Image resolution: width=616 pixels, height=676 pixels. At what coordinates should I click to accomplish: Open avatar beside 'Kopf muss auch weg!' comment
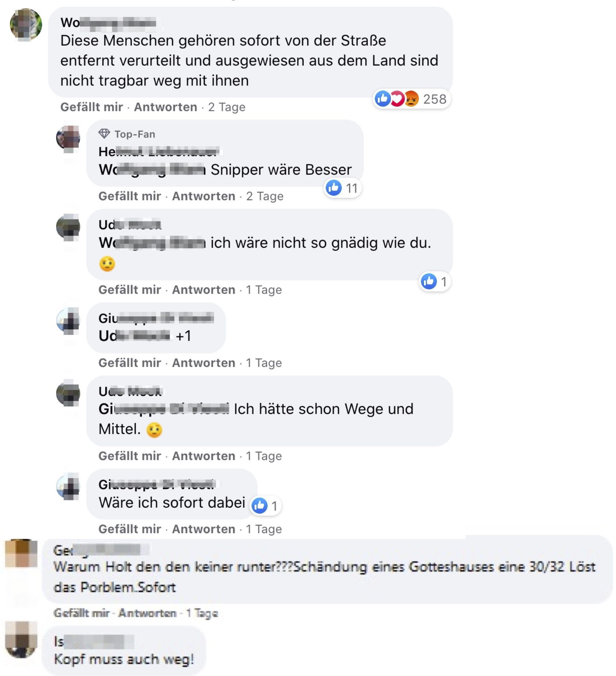(x=21, y=639)
